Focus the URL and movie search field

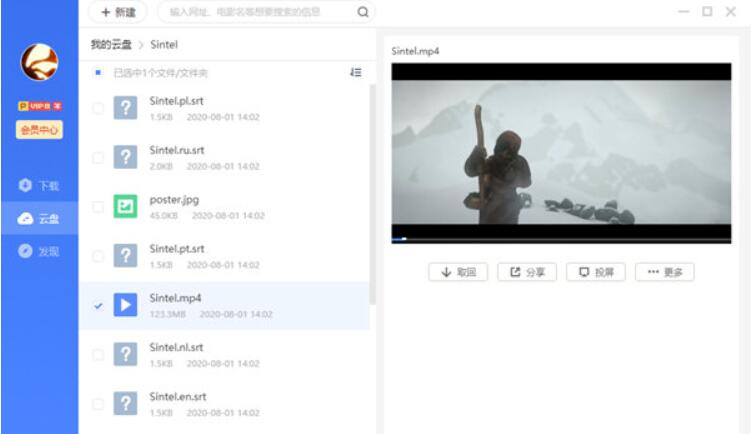coord(257,12)
